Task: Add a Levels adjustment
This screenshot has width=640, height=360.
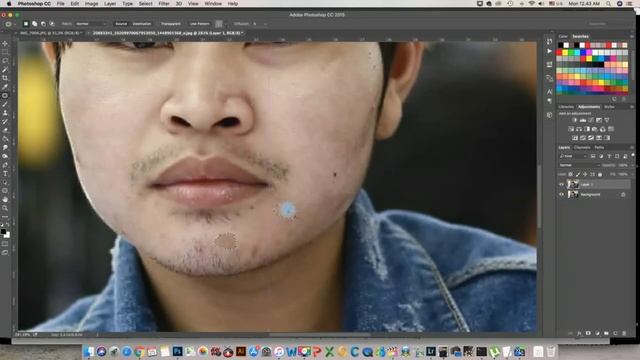Action: pos(583,120)
